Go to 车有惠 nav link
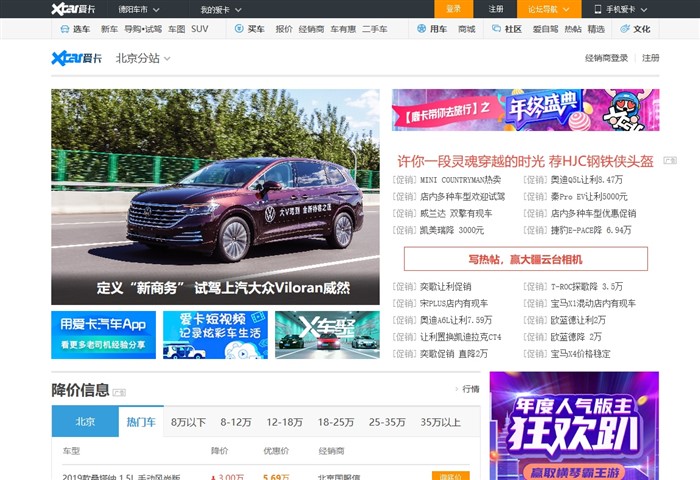This screenshot has height=480, width=700. click(x=343, y=29)
